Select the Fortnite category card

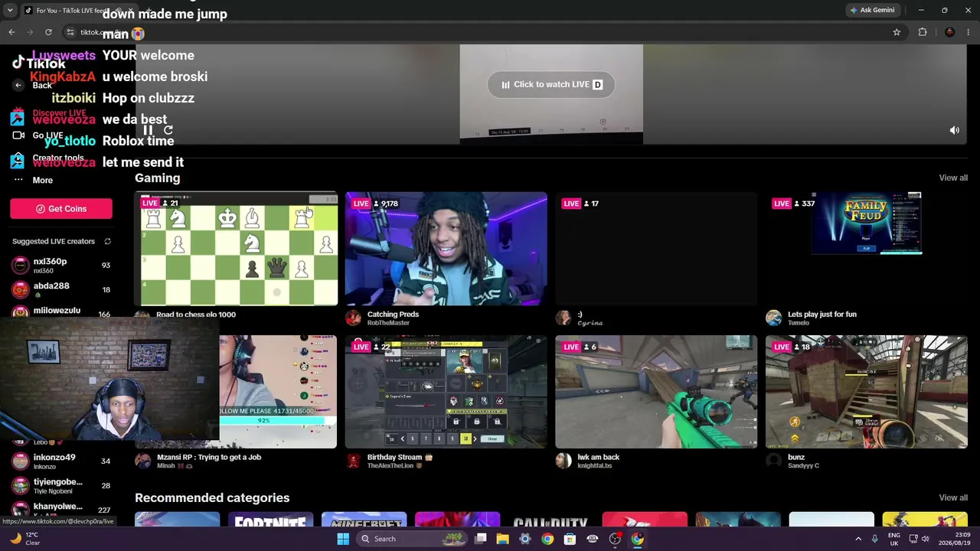(x=270, y=520)
